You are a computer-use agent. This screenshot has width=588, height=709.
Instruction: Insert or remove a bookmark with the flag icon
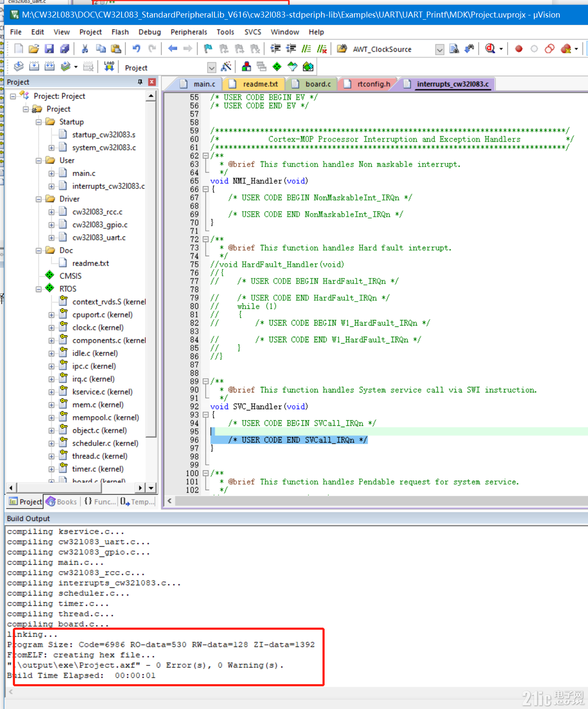click(x=208, y=49)
